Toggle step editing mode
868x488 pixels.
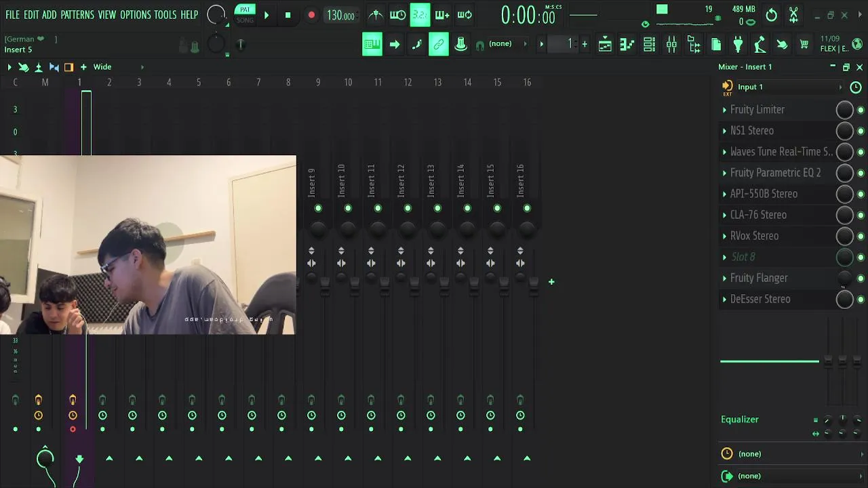click(x=416, y=45)
